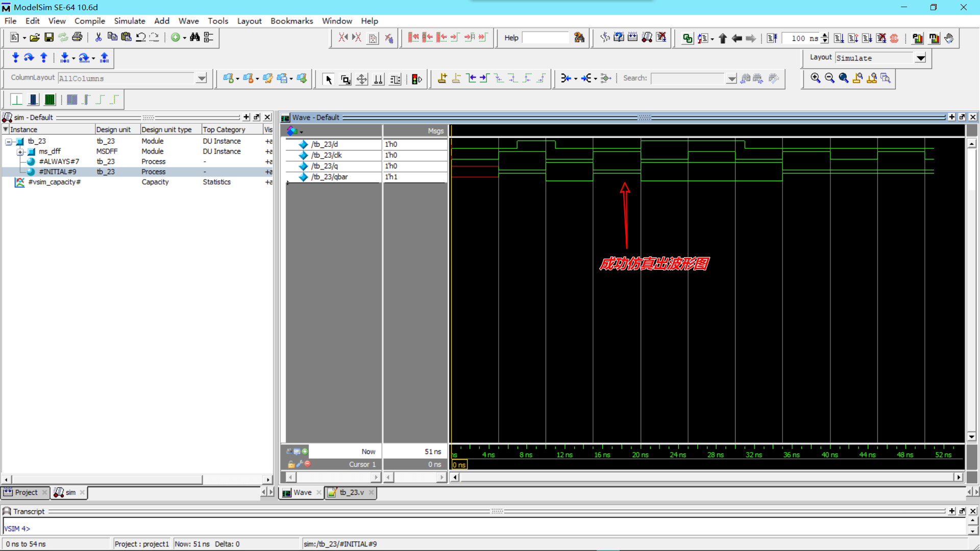The height and width of the screenshot is (551, 980).
Task: Click the Find binoculars icon
Action: point(194,37)
